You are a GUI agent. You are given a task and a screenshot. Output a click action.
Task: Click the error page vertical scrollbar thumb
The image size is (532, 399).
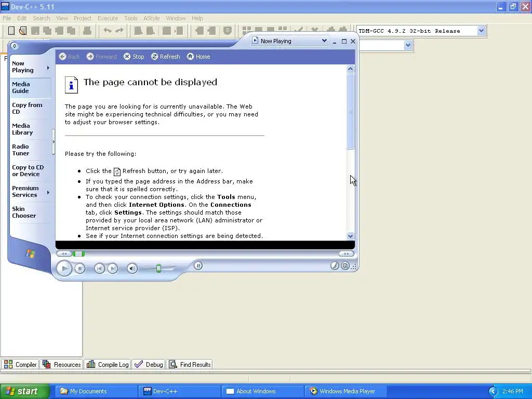[x=351, y=111]
